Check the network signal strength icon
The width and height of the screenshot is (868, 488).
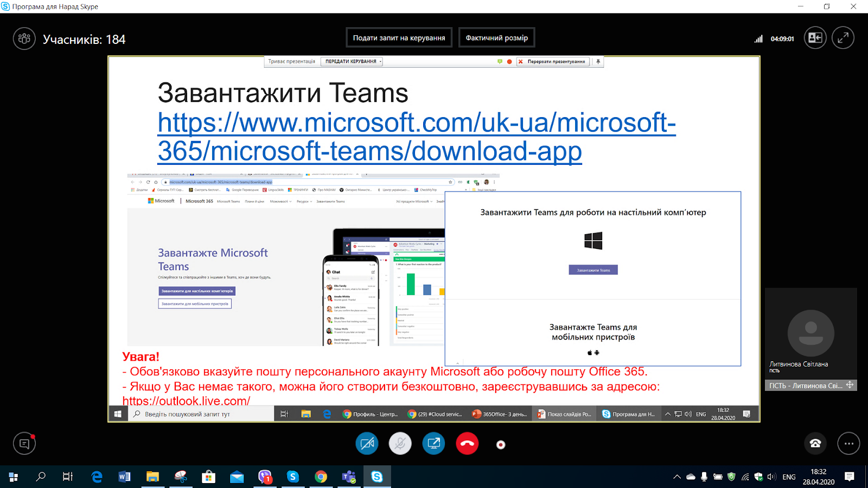click(758, 39)
